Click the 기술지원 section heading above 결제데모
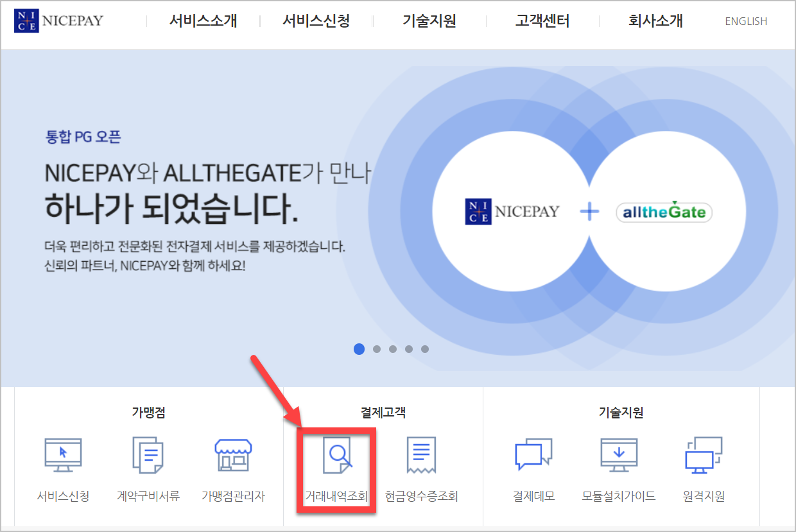 [620, 413]
